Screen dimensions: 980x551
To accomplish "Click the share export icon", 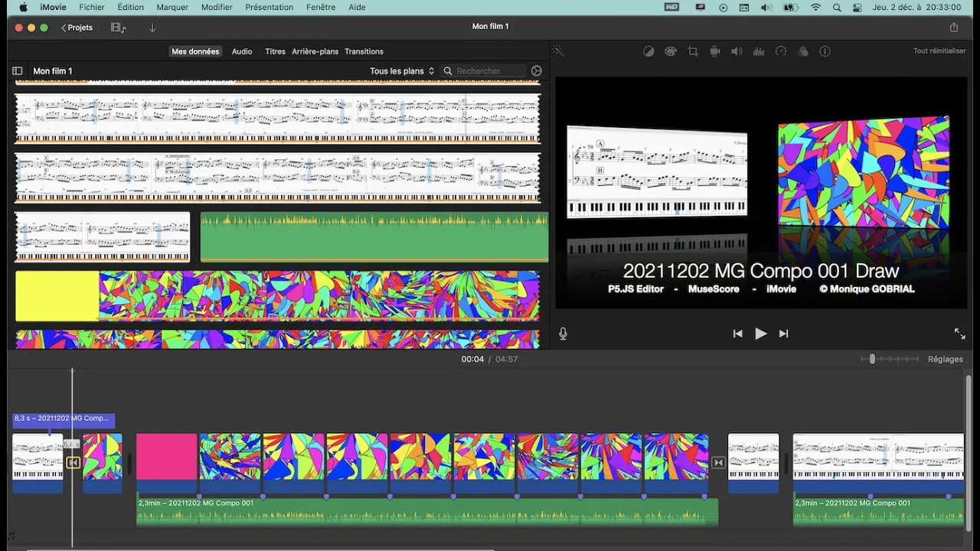I will pyautogui.click(x=954, y=27).
